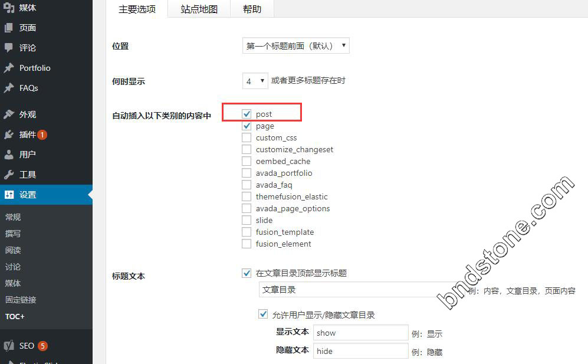This screenshot has width=588, height=364.
Task: Switch to the 站点地图 tab
Action: click(x=199, y=9)
